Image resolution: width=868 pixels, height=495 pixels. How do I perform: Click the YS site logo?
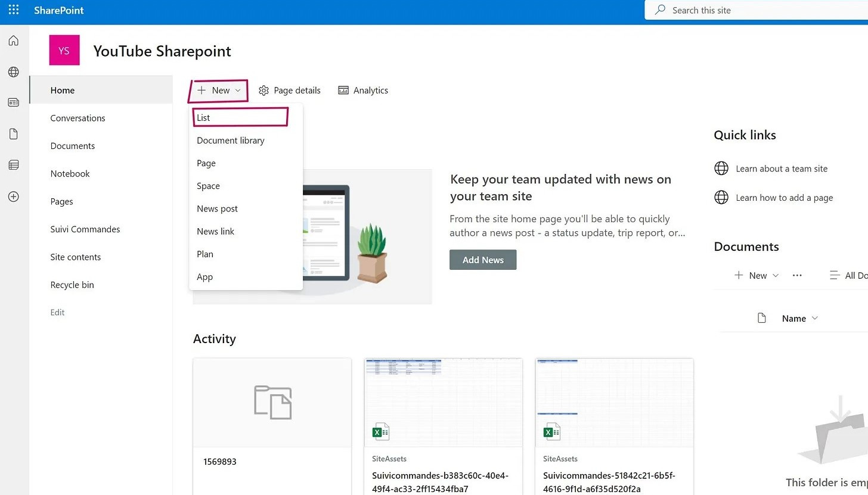64,50
